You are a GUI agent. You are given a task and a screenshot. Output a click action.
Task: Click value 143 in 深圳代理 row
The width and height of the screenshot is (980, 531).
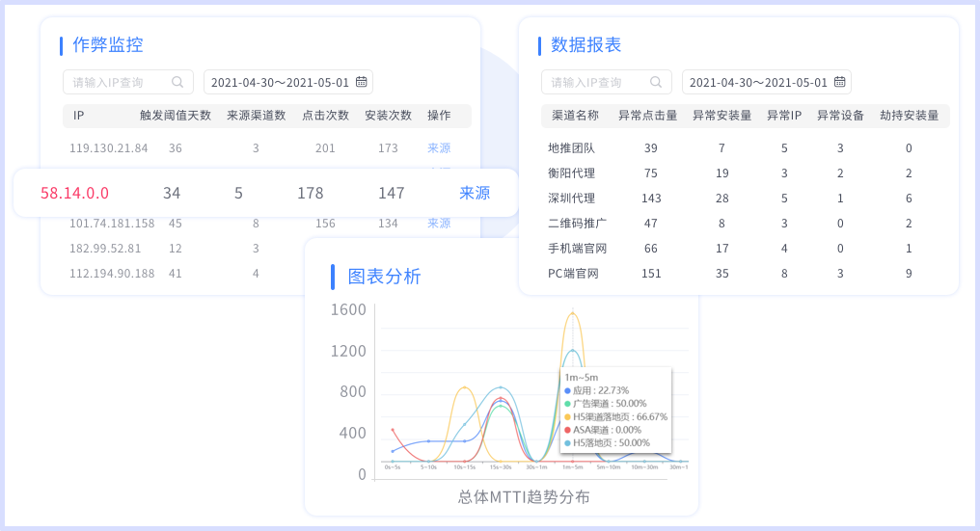651,198
